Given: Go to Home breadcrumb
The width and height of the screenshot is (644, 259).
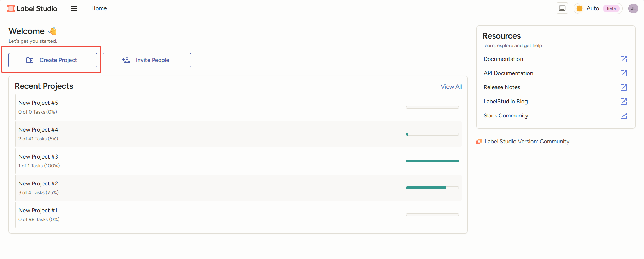Looking at the screenshot, I should point(99,8).
